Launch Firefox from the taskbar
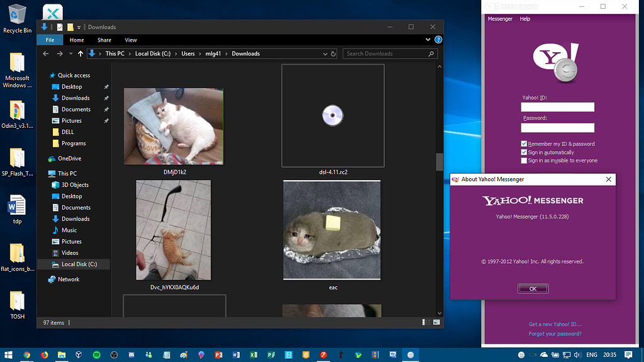The height and width of the screenshot is (362, 644). coord(45,354)
